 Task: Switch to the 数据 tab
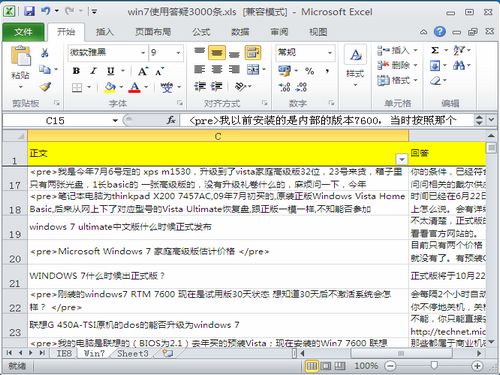click(240, 32)
